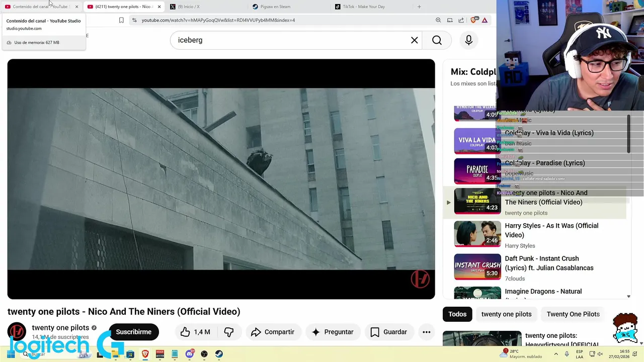Screen dimensions: 644x362
Task: Show hidden tray icons chevron
Action: click(556, 354)
